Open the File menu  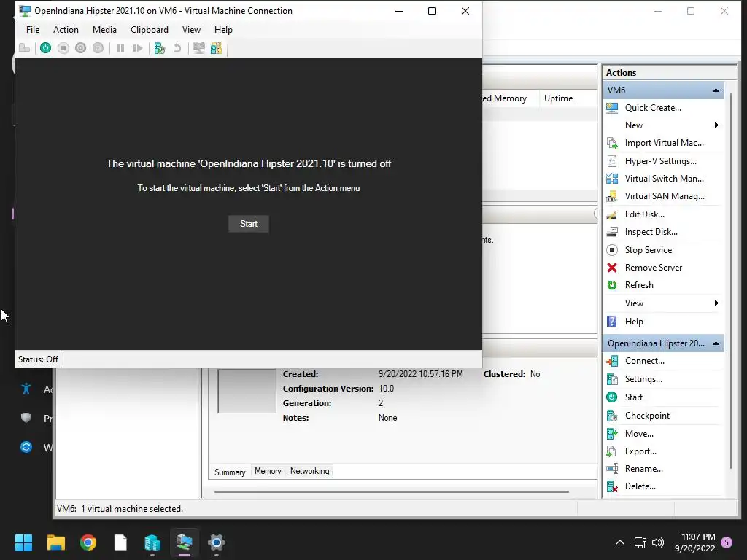coord(33,29)
